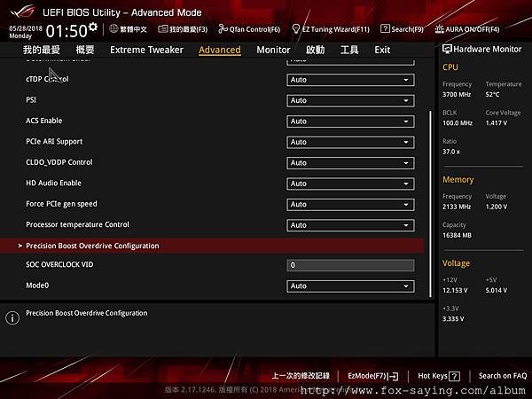This screenshot has width=532, height=399.
Task: Click the +12V reading 12.153 V
Action: 455,291
